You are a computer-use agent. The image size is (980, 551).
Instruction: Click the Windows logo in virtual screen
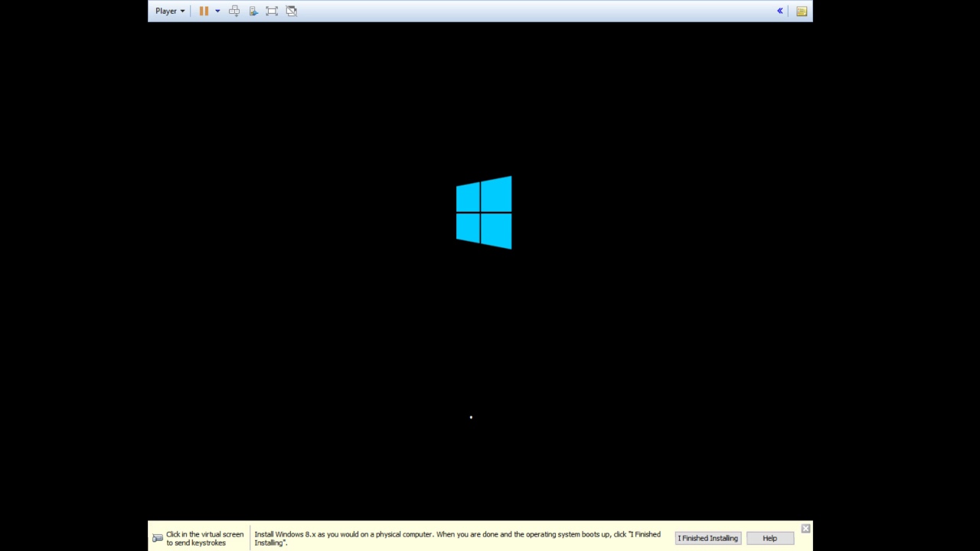pyautogui.click(x=484, y=212)
